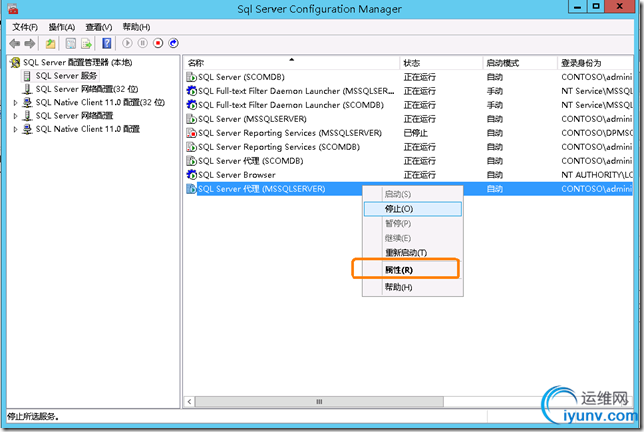
Task: Click the Show/Hide console tree icon
Action: point(71,43)
